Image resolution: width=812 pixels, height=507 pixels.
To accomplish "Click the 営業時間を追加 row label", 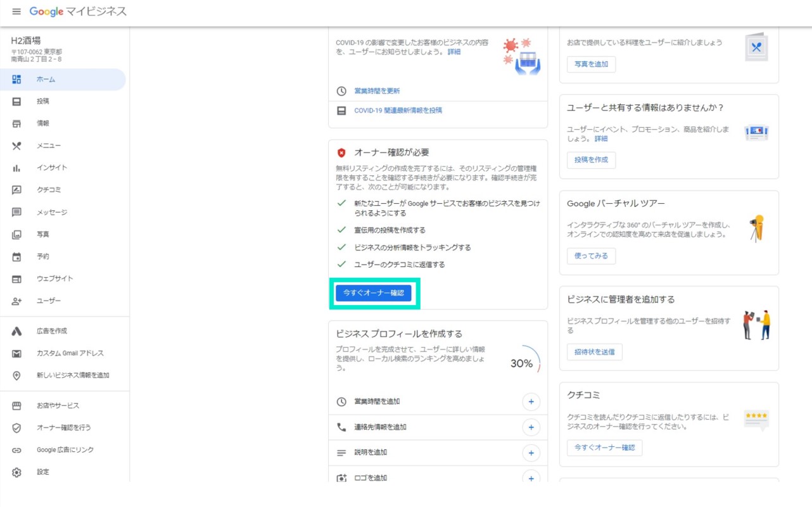I will point(377,402).
